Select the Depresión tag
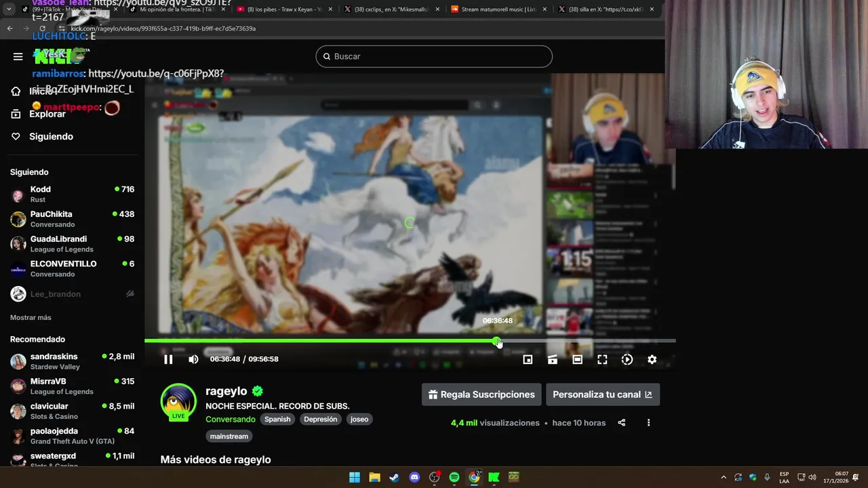Viewport: 868px width, 488px height. click(x=321, y=420)
